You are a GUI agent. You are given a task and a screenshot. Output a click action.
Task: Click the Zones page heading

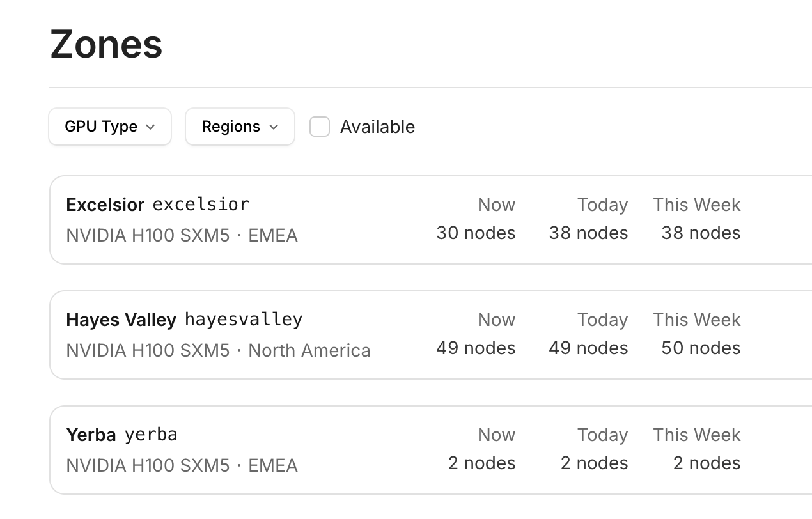point(106,44)
